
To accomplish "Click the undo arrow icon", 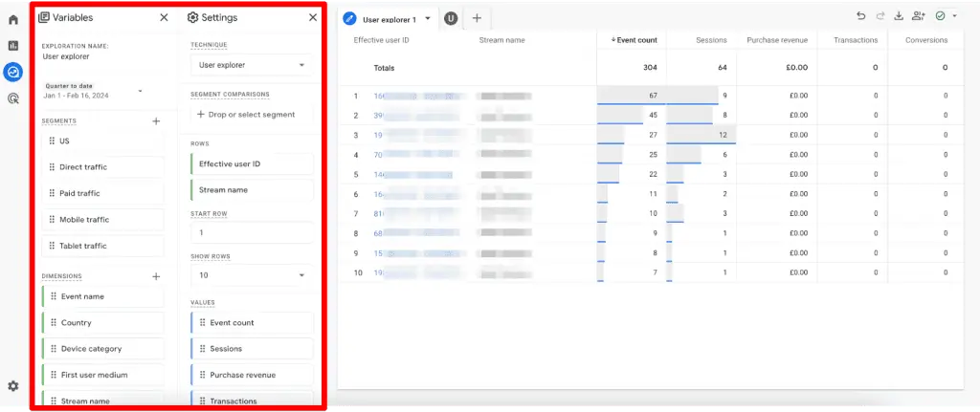I will 861,17.
